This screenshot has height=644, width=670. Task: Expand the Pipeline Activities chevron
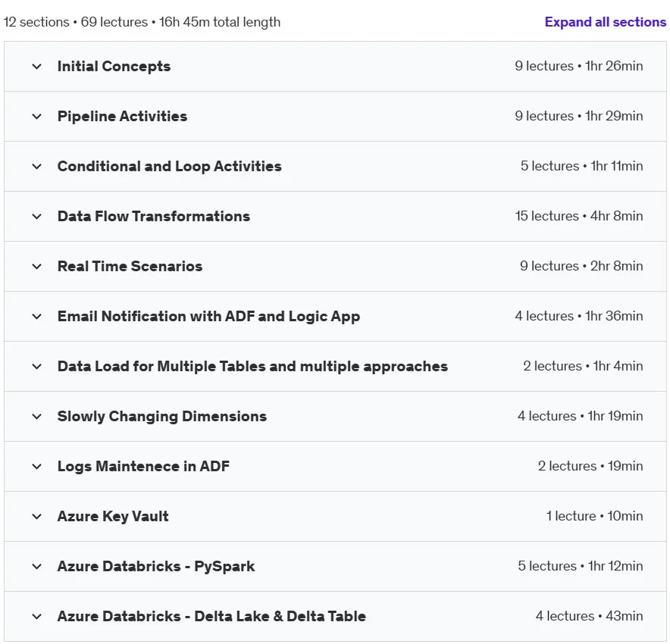[36, 117]
